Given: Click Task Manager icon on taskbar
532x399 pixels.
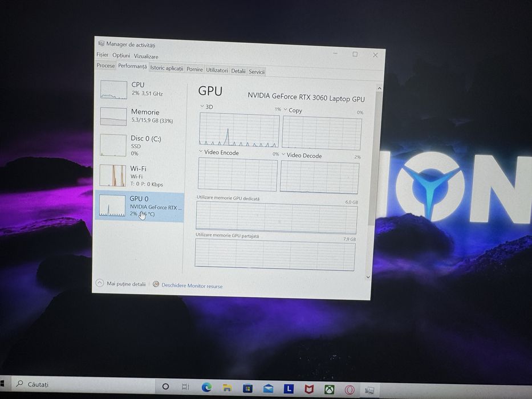Looking at the screenshot, I should click(x=369, y=390).
